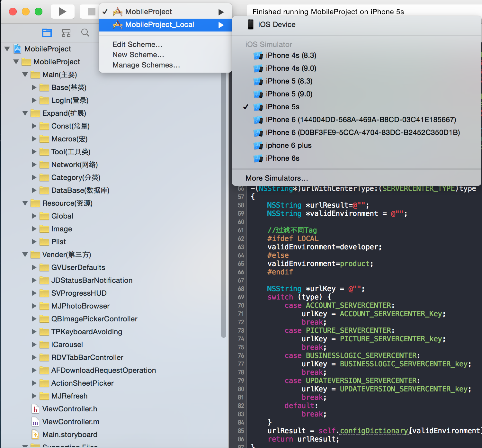Image resolution: width=482 pixels, height=448 pixels.
Task: Click the Main.storyboard file icon
Action: point(35,435)
